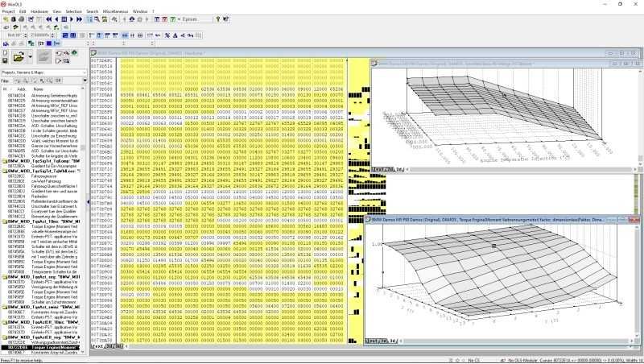Open project using the yellow folder icon
644x364 pixels.
(18, 57)
